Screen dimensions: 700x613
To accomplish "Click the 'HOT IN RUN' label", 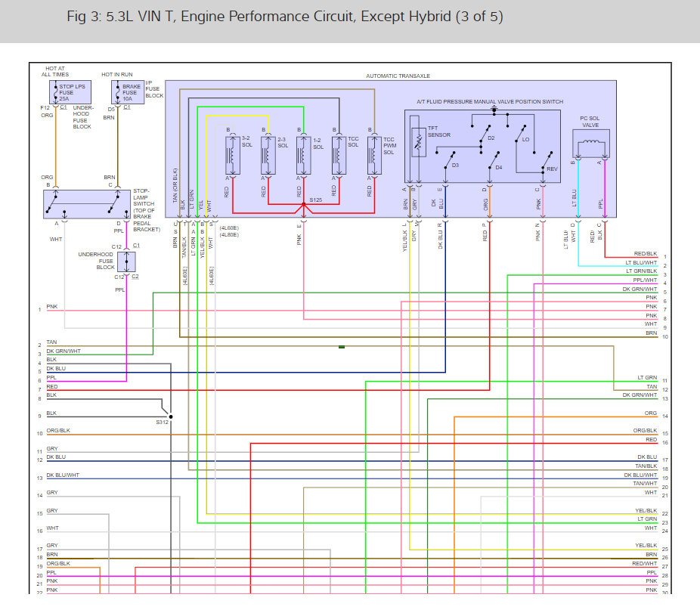I will tap(117, 75).
